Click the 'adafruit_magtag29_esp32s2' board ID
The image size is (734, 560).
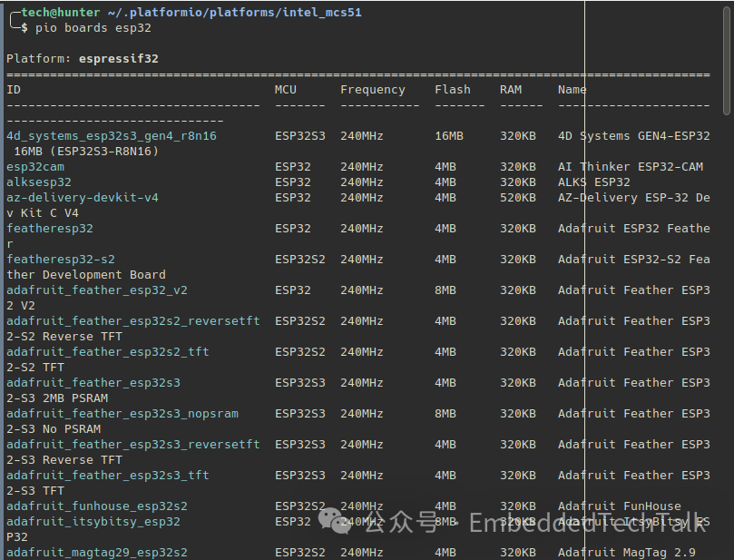(x=97, y=553)
